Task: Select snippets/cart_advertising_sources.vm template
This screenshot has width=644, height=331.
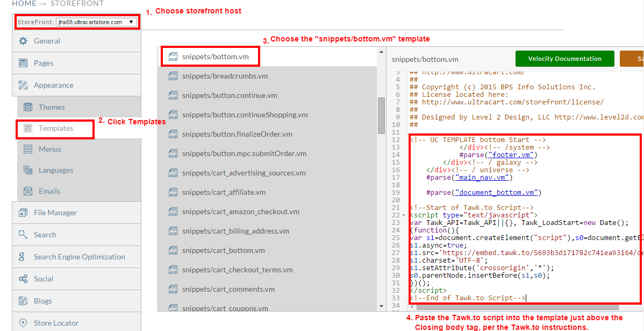Action: 267,173
